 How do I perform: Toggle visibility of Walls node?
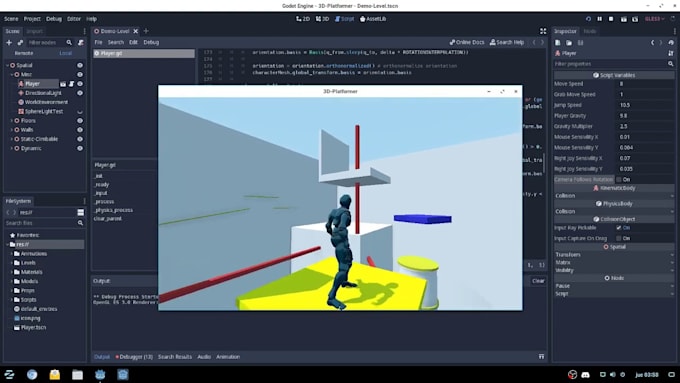pyautogui.click(x=80, y=130)
